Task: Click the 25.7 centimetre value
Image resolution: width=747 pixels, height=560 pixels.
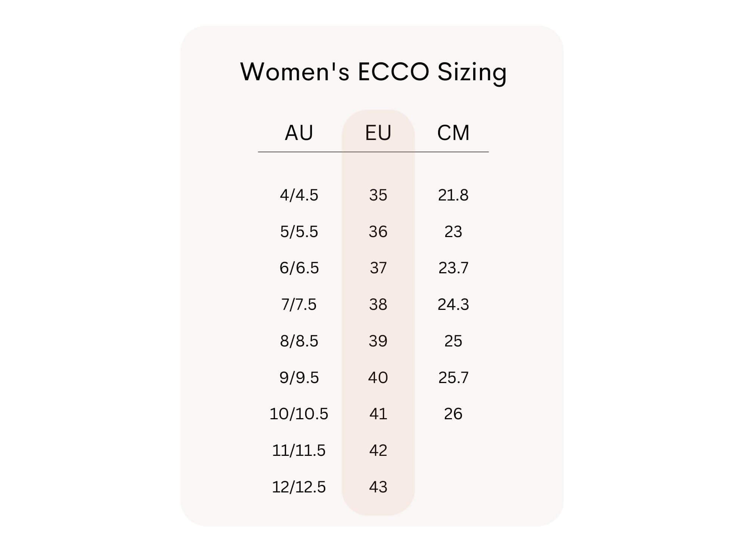Action: click(453, 378)
